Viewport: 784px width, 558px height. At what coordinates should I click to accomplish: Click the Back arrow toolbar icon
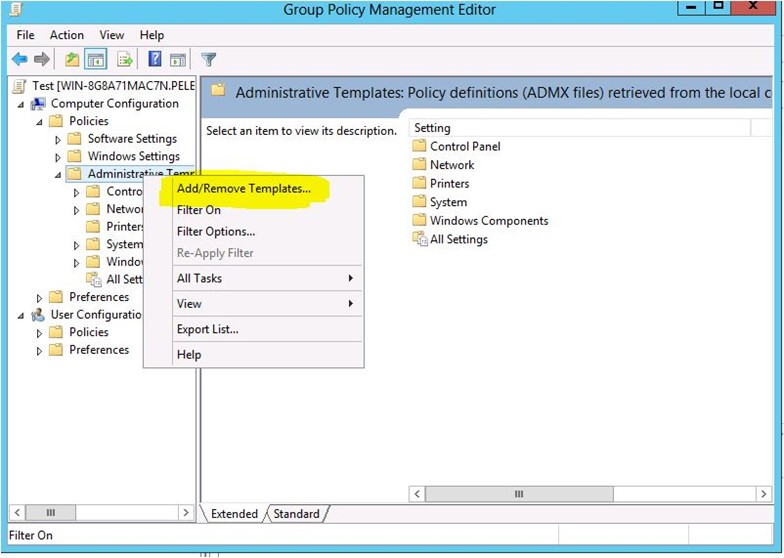[x=19, y=60]
